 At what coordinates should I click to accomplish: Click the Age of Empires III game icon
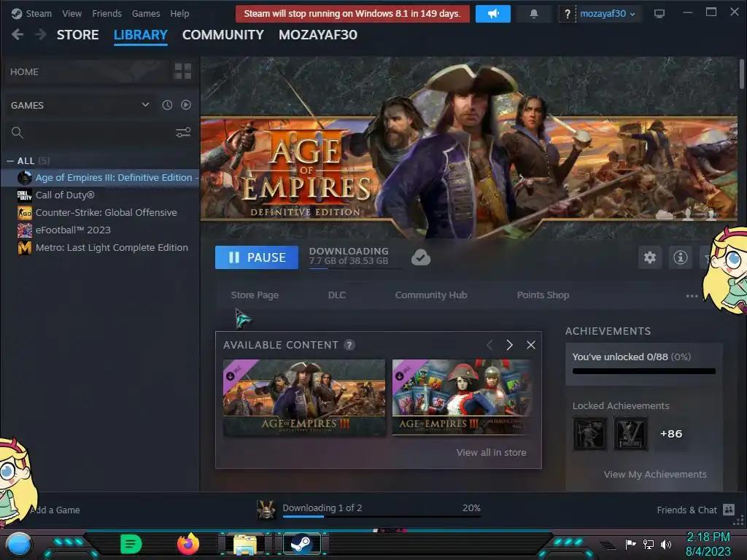click(24, 178)
